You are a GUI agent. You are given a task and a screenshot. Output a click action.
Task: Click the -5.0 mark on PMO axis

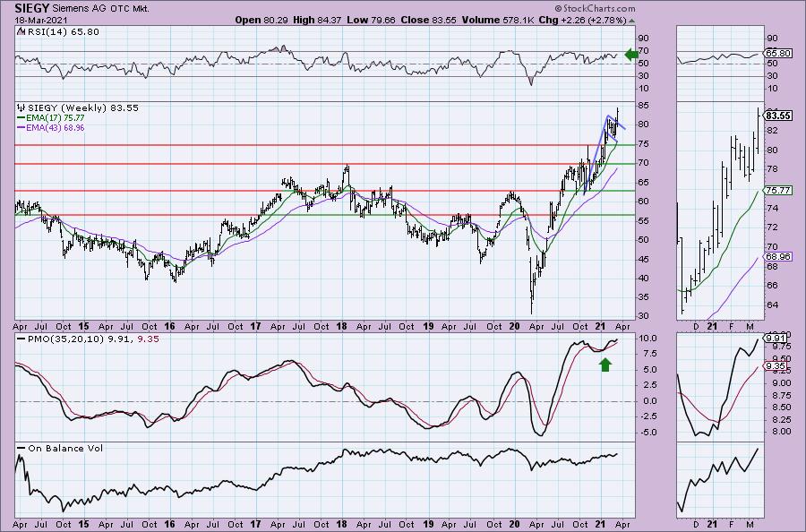[x=647, y=433]
